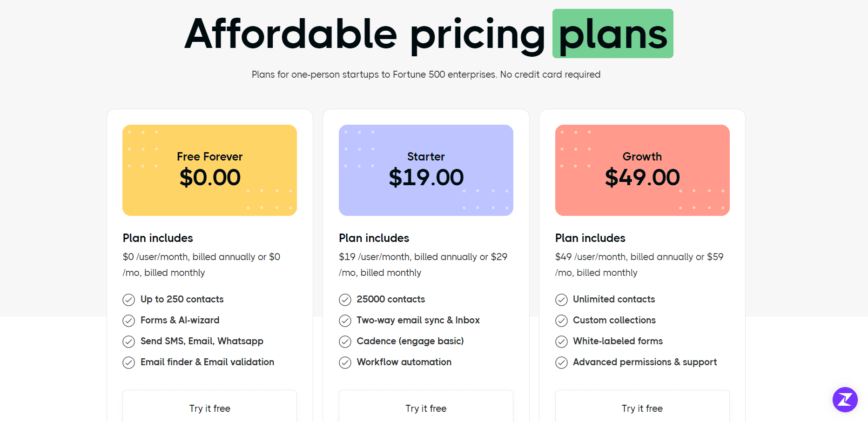Image resolution: width=868 pixels, height=422 pixels.
Task: Click checkmark beside "White-labeled forms"
Action: (561, 342)
